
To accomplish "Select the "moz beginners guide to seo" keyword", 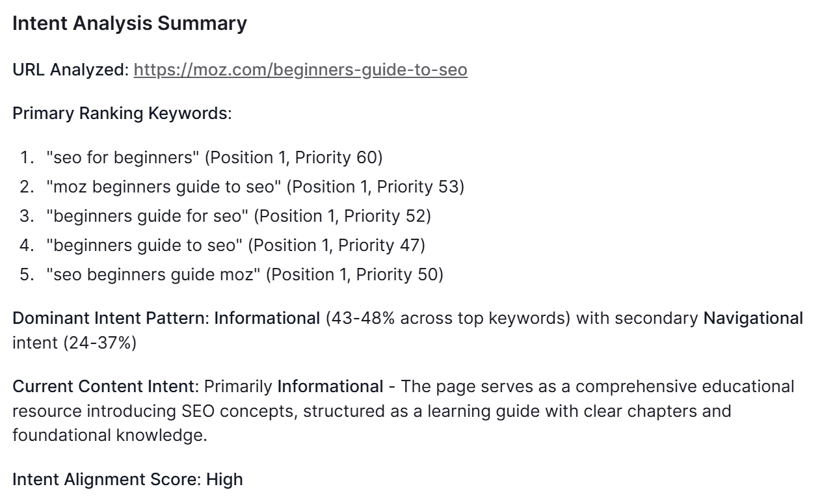I will point(163,187).
